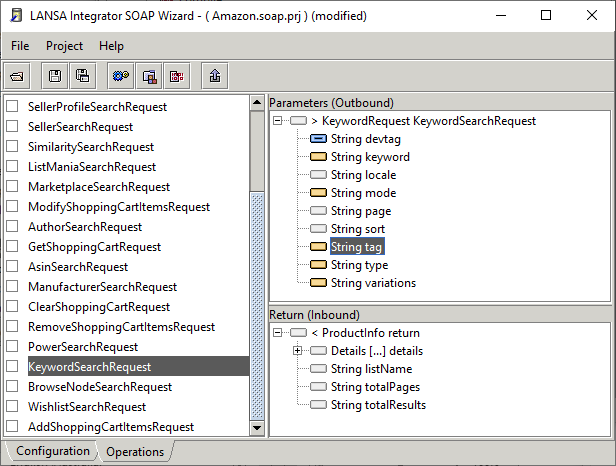
Task: Click the blue icon beside String devtag
Action: pyautogui.click(x=318, y=139)
